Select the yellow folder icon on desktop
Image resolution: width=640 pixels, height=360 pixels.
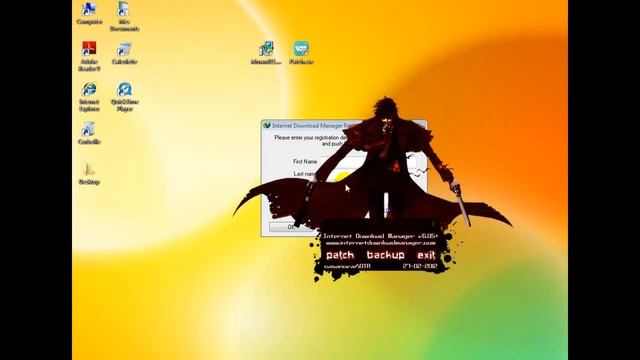[x=89, y=173]
